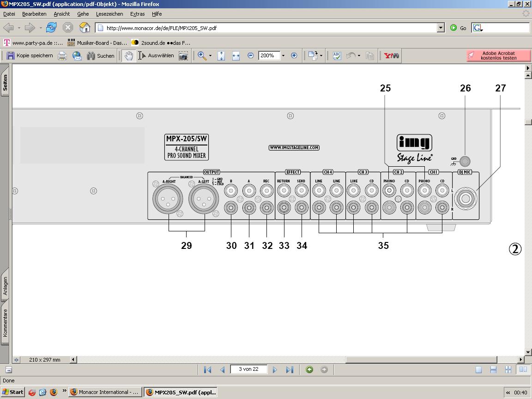Go to the browser Home page
This screenshot has width=532, height=399.
pos(85,28)
